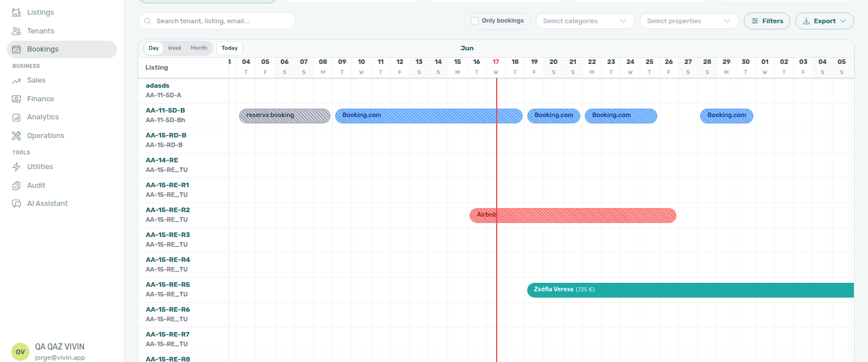
Task: Open the Audit page
Action: coord(62,185)
